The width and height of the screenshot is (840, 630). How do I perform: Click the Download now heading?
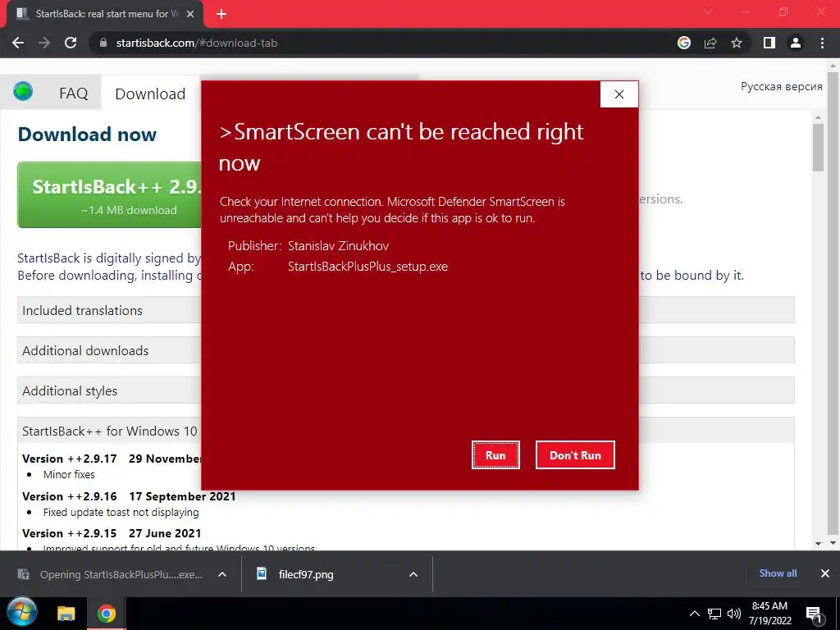pos(87,134)
